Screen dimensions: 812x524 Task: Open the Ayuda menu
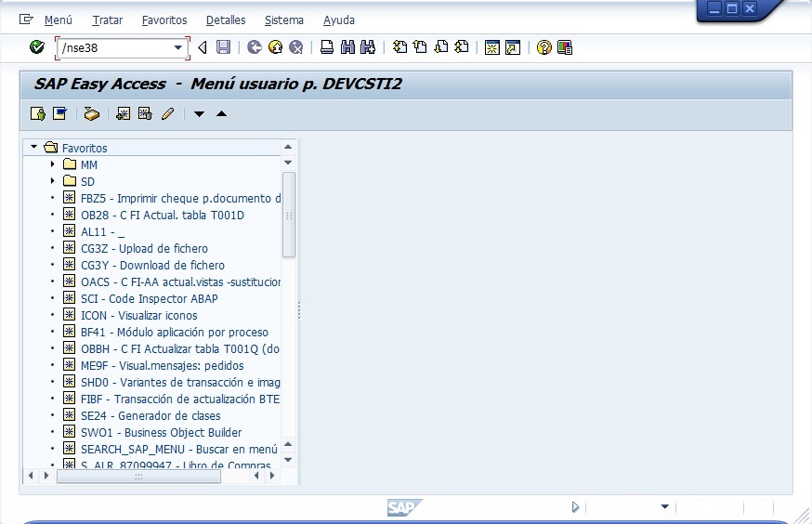(x=339, y=20)
